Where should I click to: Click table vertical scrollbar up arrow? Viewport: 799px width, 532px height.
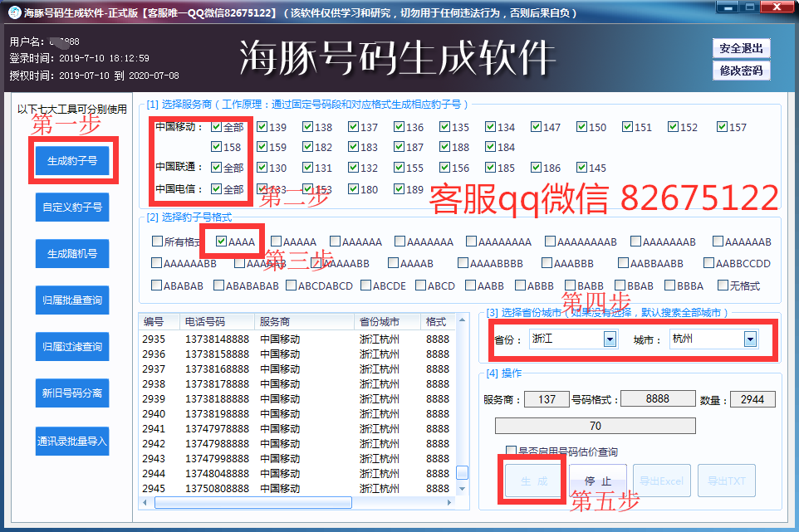462,320
